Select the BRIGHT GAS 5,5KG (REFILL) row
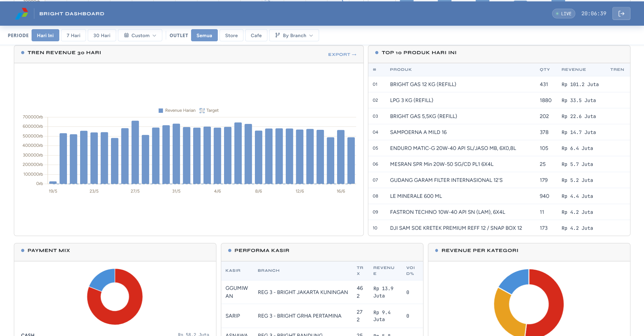Viewport: 644px width, 336px height. (x=499, y=116)
